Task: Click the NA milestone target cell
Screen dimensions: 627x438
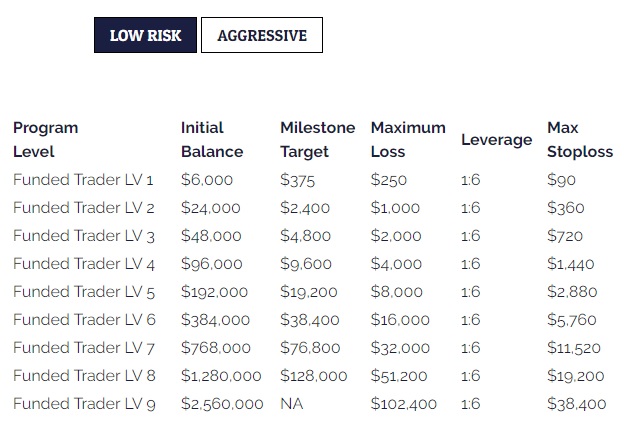Action: click(x=291, y=404)
